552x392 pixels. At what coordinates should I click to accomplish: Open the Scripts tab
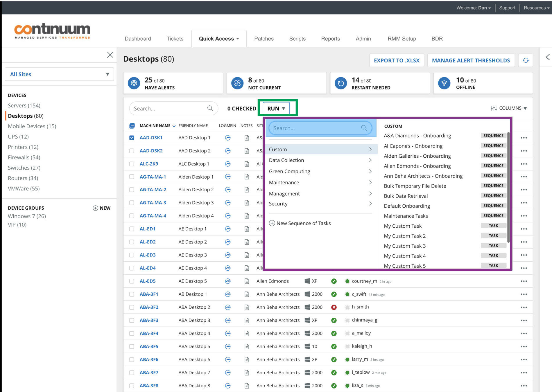(297, 39)
